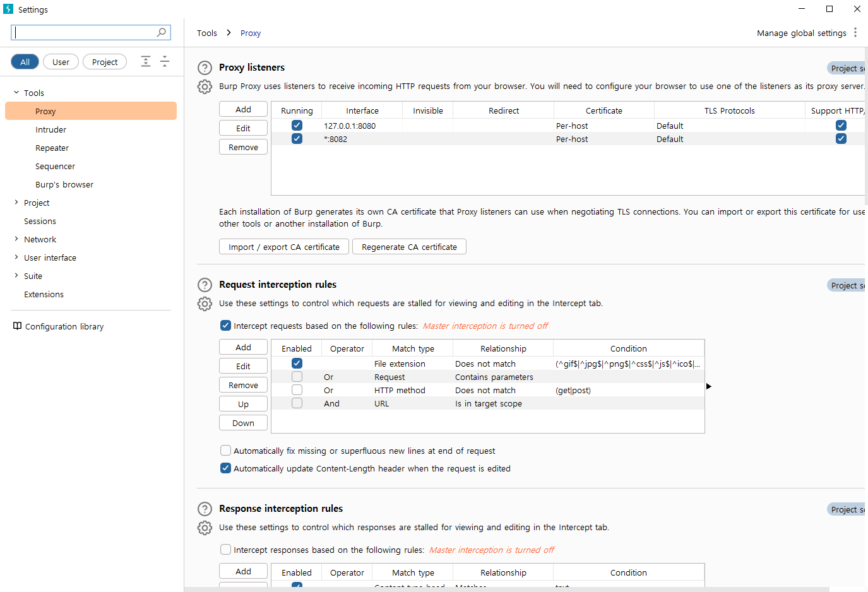868x592 pixels.
Task: Enable the Is in target scope rule
Action: [297, 403]
